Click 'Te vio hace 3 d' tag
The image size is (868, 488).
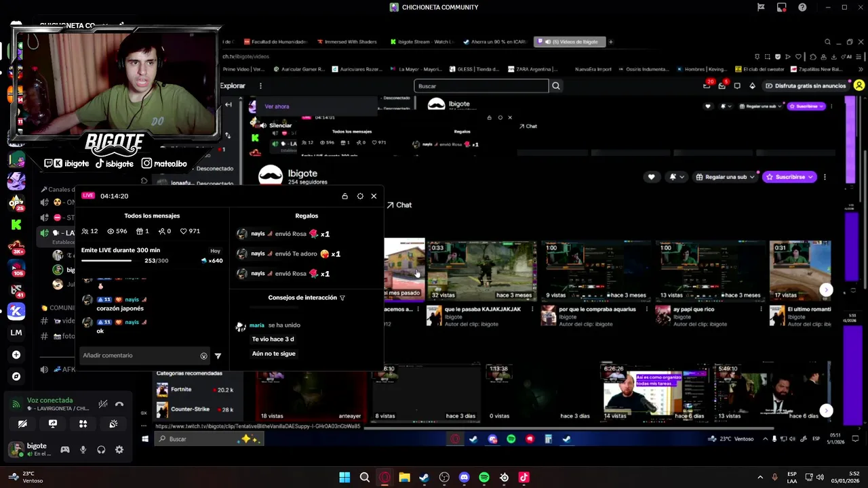click(273, 339)
